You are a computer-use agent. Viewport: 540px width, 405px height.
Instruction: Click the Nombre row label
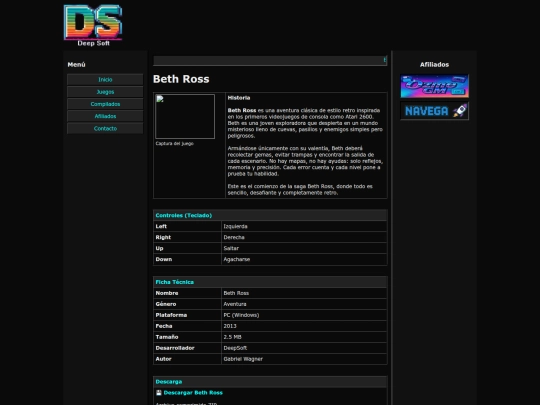click(x=167, y=293)
